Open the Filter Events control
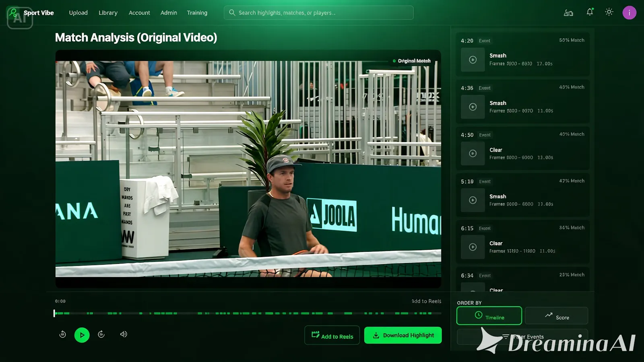Screen dimensions: 644x362 coord(522,337)
